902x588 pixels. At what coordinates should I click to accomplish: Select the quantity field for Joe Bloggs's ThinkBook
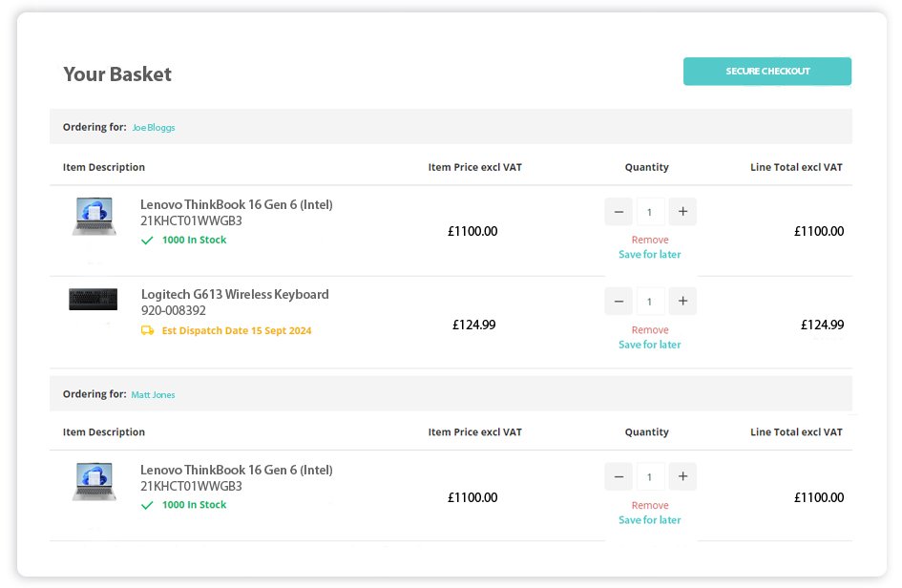650,212
